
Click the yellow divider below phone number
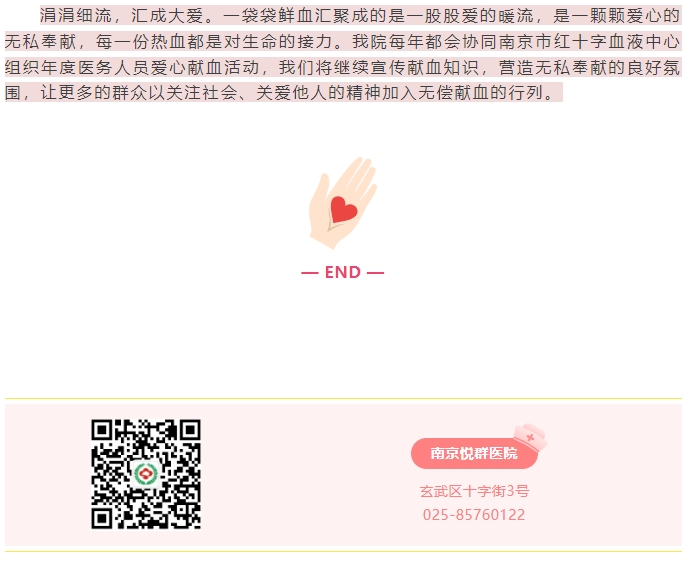[x=344, y=551]
